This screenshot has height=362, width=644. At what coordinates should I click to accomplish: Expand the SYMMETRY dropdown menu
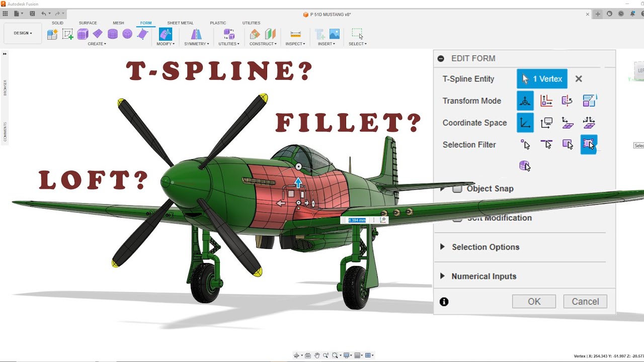(x=196, y=44)
